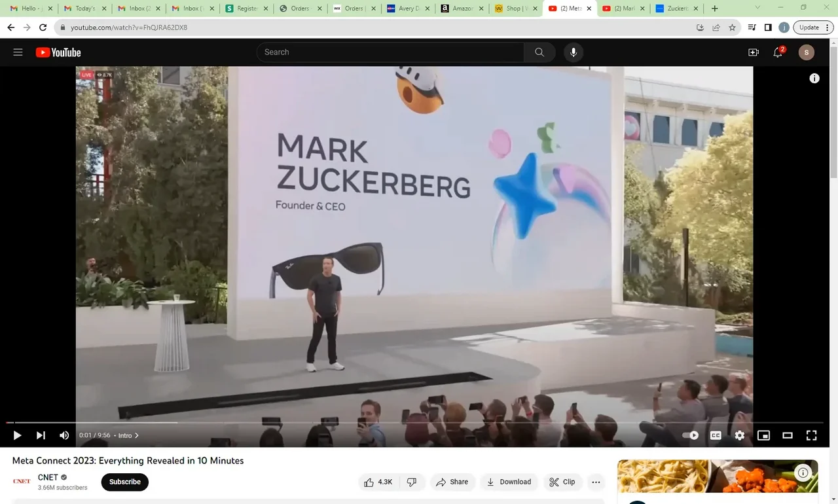This screenshot has width=838, height=504.
Task: Open the CNET channel name link
Action: click(48, 477)
